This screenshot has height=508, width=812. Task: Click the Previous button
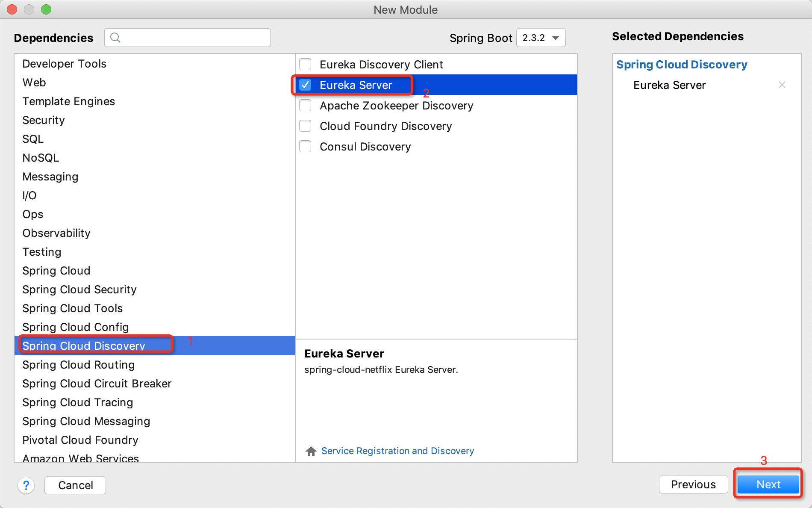(693, 484)
